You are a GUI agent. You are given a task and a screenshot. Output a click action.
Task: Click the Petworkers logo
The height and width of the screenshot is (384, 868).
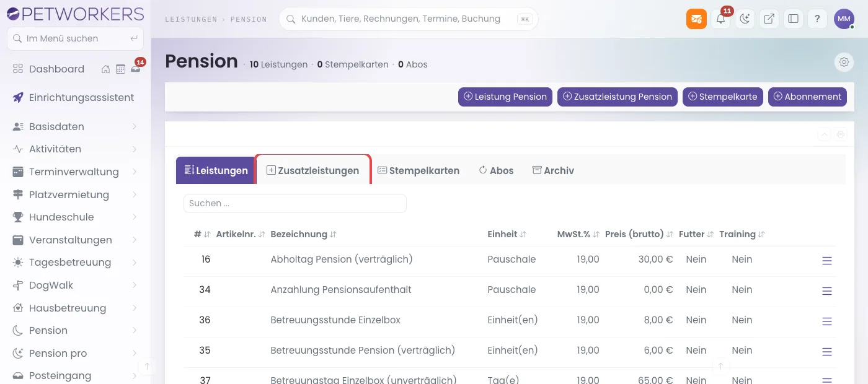tap(75, 14)
